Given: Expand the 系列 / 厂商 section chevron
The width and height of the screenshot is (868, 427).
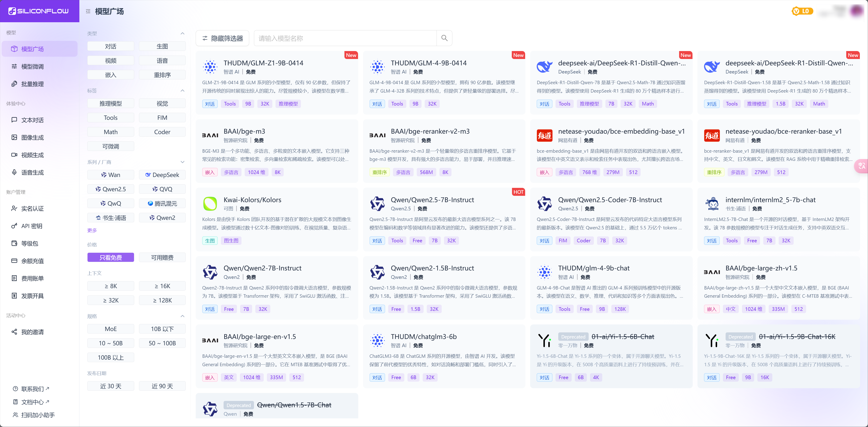Looking at the screenshot, I should [182, 162].
